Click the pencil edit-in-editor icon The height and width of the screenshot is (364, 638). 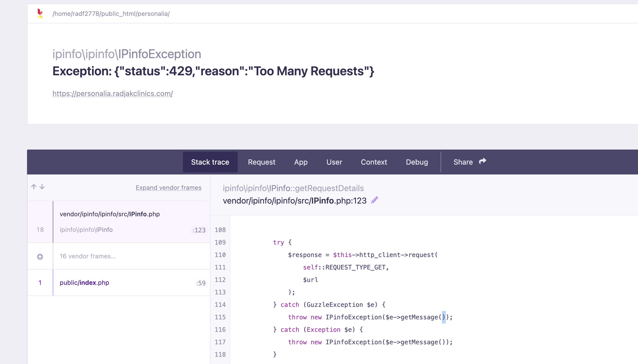tap(374, 200)
